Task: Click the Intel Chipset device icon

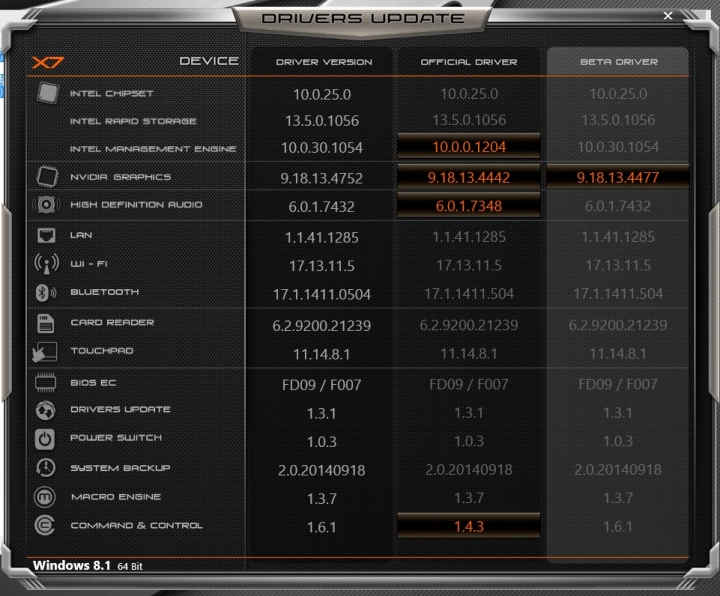Action: click(x=47, y=93)
